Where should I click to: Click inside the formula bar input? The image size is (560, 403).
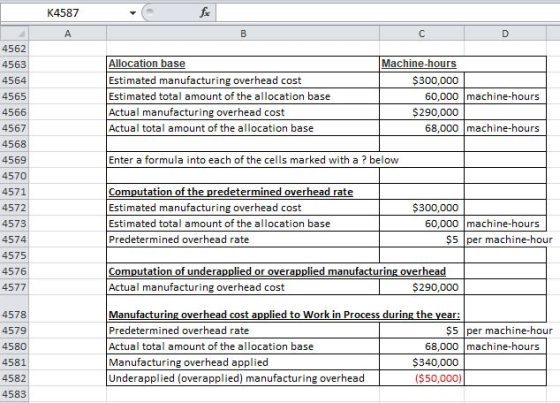(388, 13)
